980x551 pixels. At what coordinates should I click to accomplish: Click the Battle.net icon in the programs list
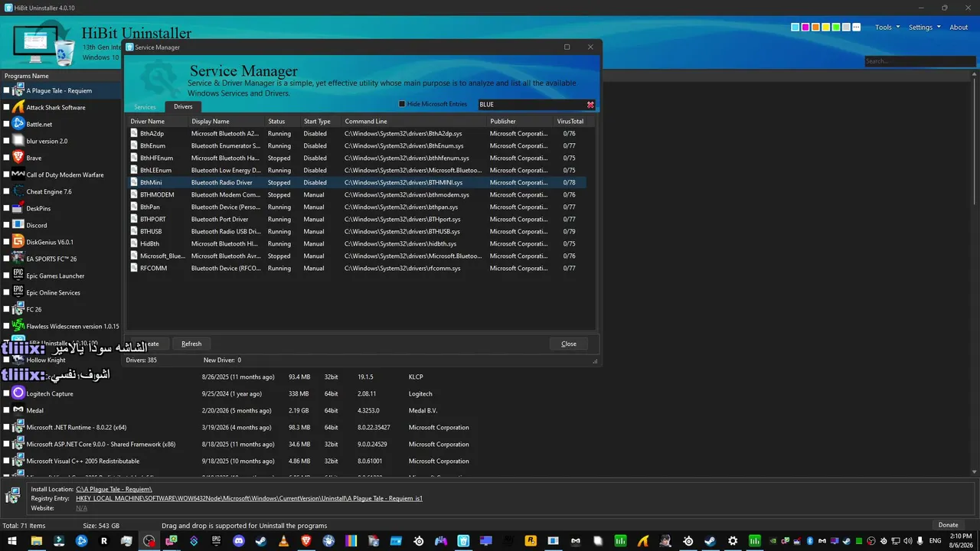click(18, 124)
